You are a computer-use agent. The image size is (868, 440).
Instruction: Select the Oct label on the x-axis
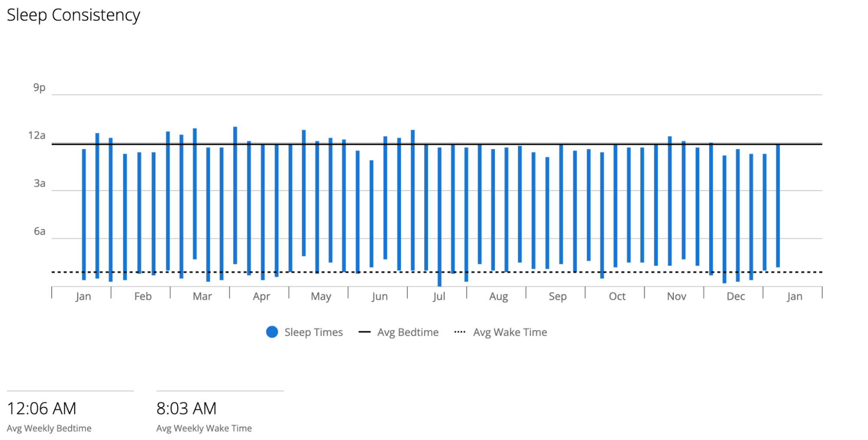pyautogui.click(x=617, y=296)
